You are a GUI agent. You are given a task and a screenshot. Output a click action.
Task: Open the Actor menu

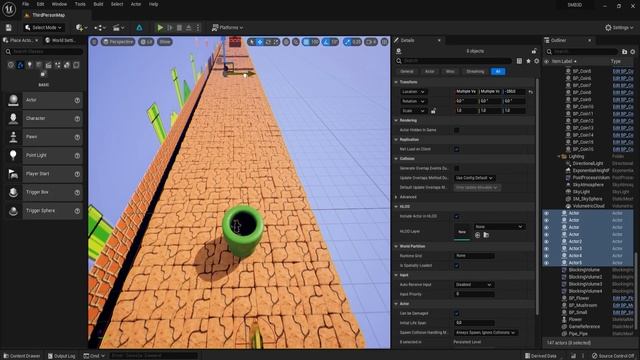pyautogui.click(x=136, y=4)
